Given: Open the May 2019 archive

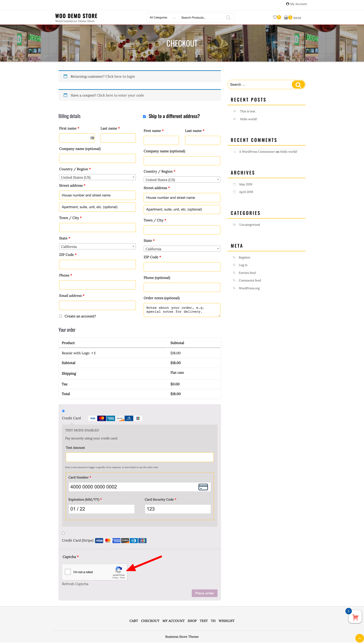Looking at the screenshot, I should [245, 185].
